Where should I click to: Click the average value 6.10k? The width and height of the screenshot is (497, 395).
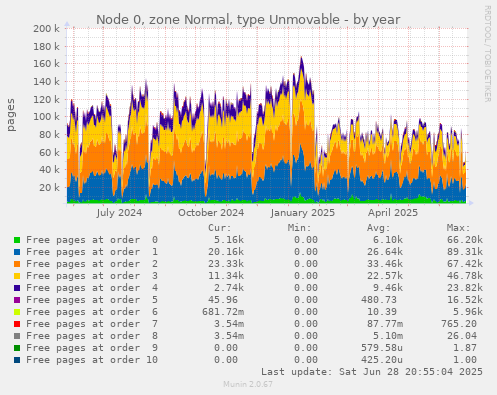(388, 240)
